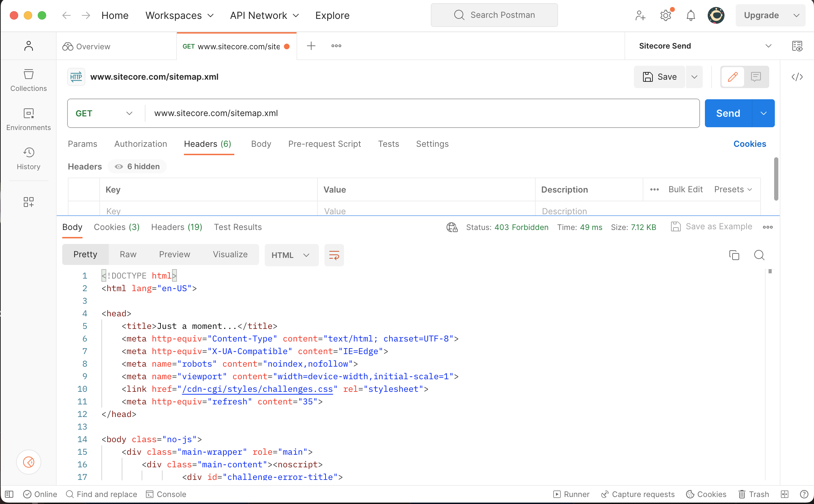Viewport: 814px width, 504px height.
Task: Select the pencil edit mode icon
Action: (x=733, y=77)
